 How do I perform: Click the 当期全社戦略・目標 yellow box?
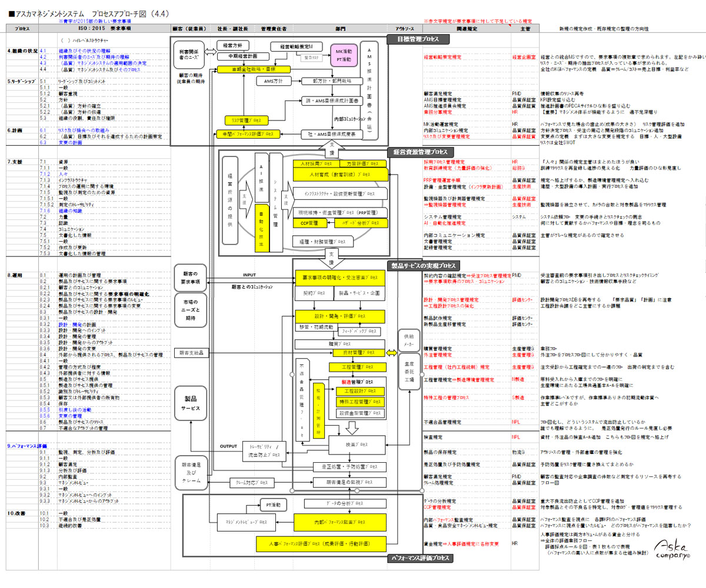point(254,69)
